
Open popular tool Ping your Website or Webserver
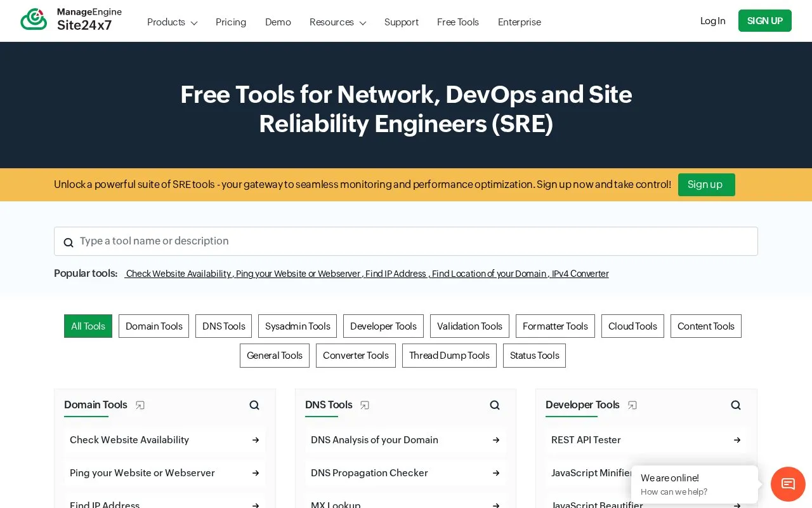[298, 274]
